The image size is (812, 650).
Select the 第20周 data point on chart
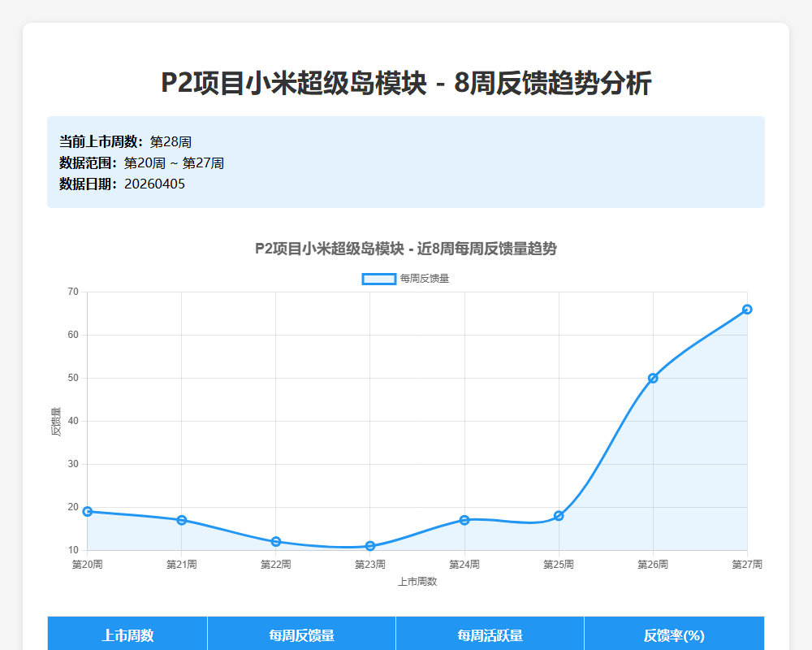(x=88, y=512)
